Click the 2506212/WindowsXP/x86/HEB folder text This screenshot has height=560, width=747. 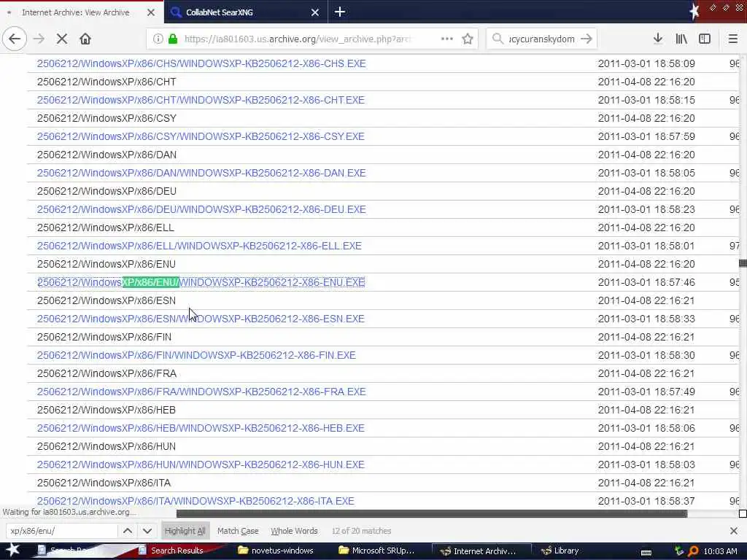[107, 410]
